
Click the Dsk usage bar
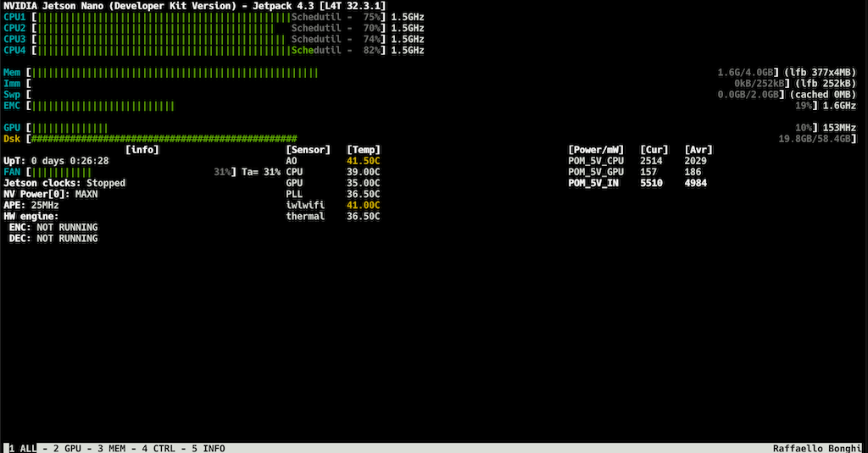(x=441, y=139)
